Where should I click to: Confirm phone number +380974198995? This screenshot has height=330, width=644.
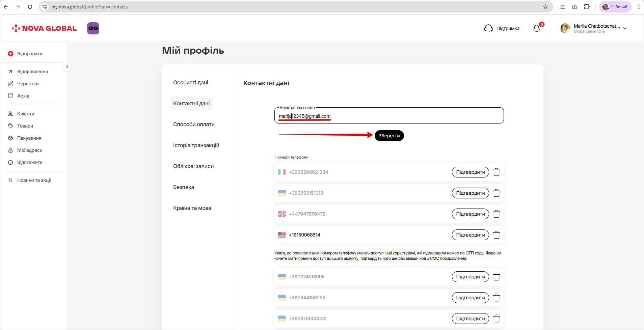point(471,277)
